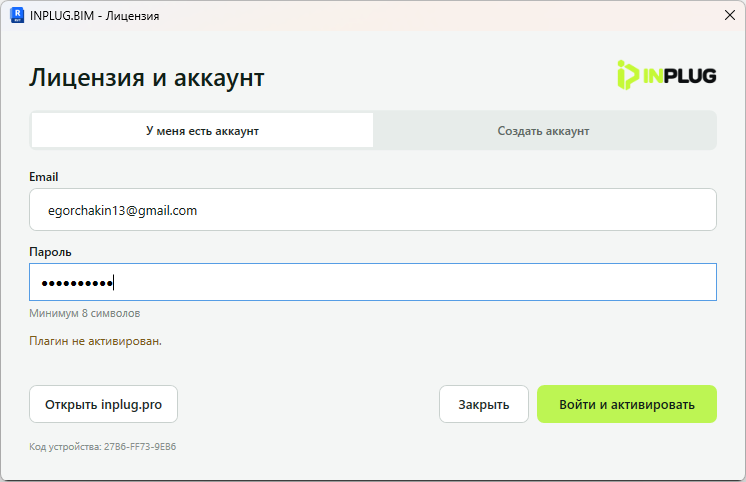Click the «Лицензия и аккаунт» heading
This screenshot has width=746, height=482.
click(147, 78)
